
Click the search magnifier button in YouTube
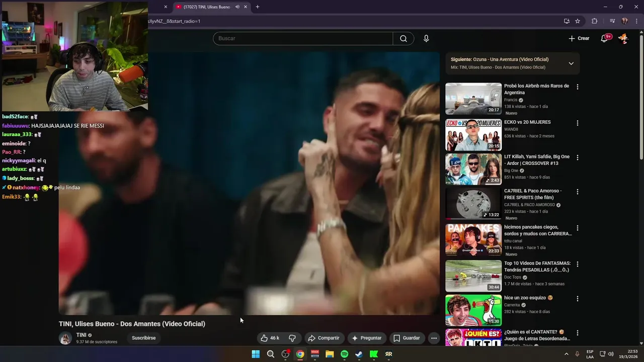point(403,39)
